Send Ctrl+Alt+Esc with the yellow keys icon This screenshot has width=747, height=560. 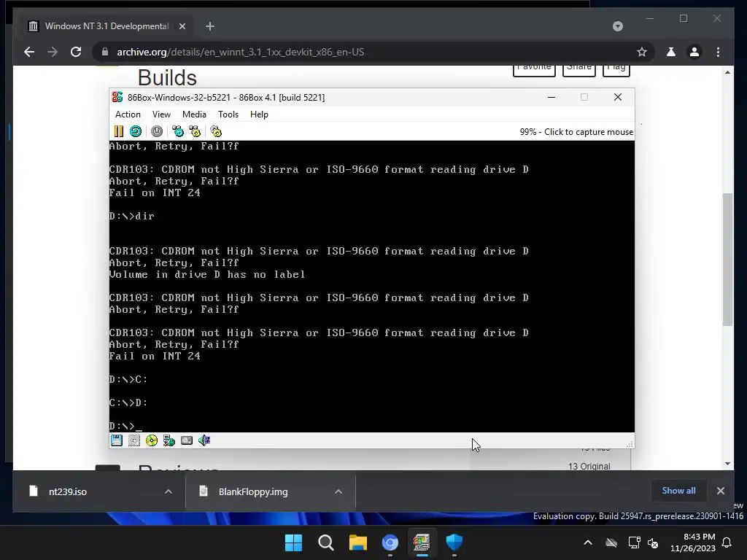(x=195, y=131)
